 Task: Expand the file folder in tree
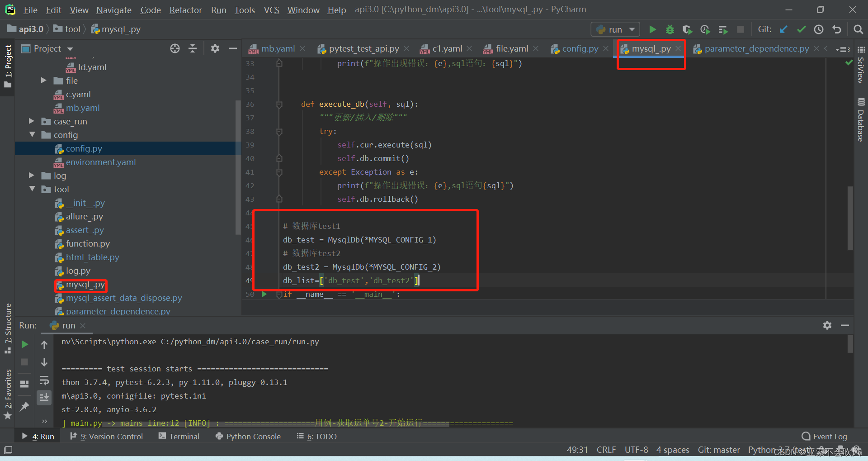point(44,80)
